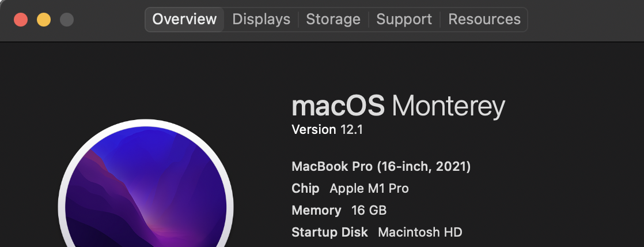
Task: Minimize the window with the yellow button
Action: pyautogui.click(x=44, y=20)
